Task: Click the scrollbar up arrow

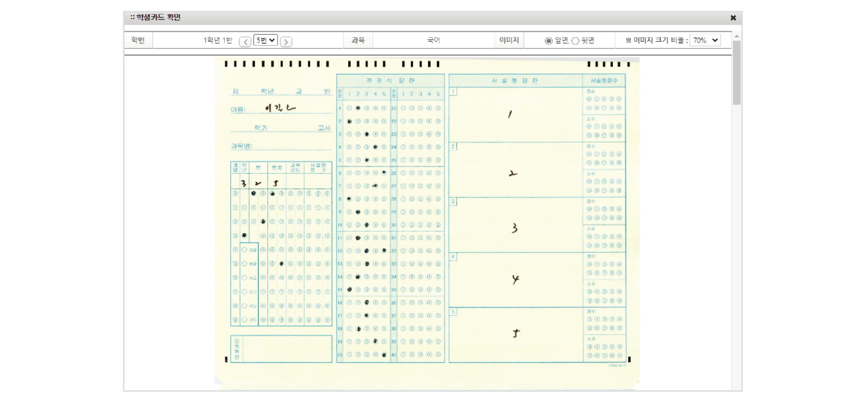Action: point(737,36)
